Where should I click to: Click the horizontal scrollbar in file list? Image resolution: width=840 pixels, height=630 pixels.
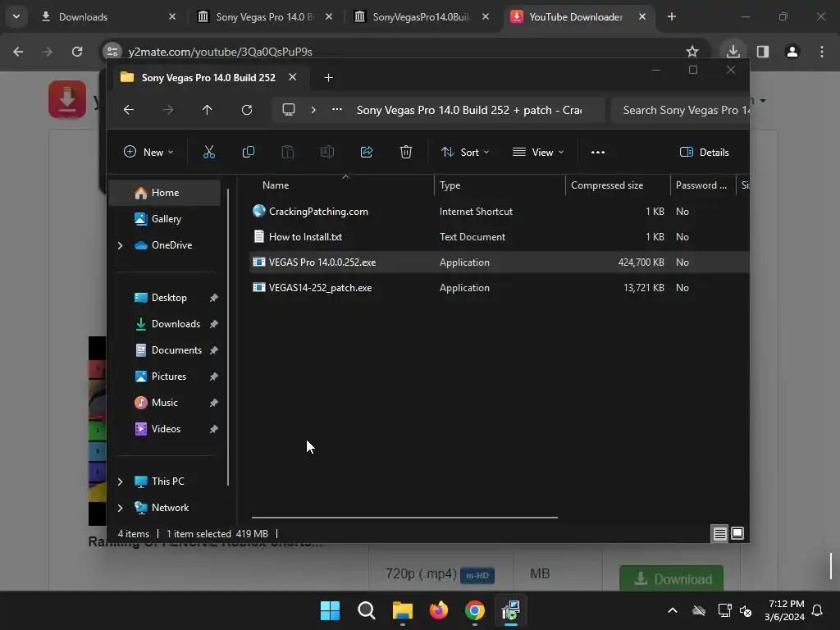tap(404, 518)
